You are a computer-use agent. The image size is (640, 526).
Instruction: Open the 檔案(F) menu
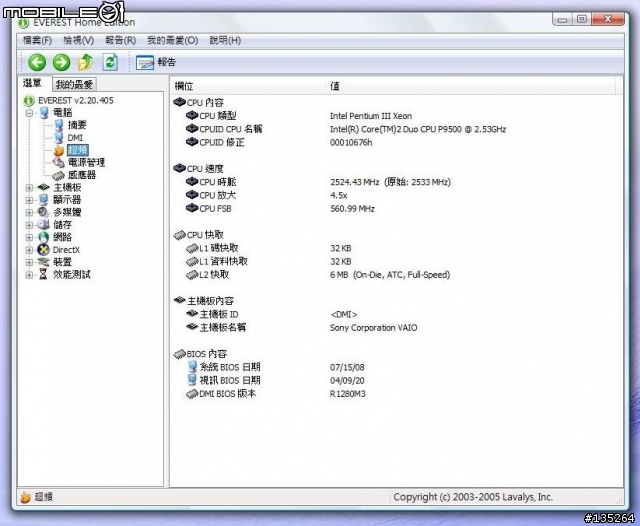coord(37,40)
